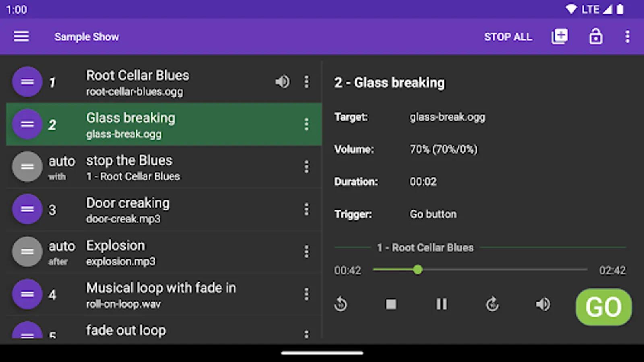Open the hamburger navigation menu
This screenshot has height=362, width=644.
coord(21,37)
